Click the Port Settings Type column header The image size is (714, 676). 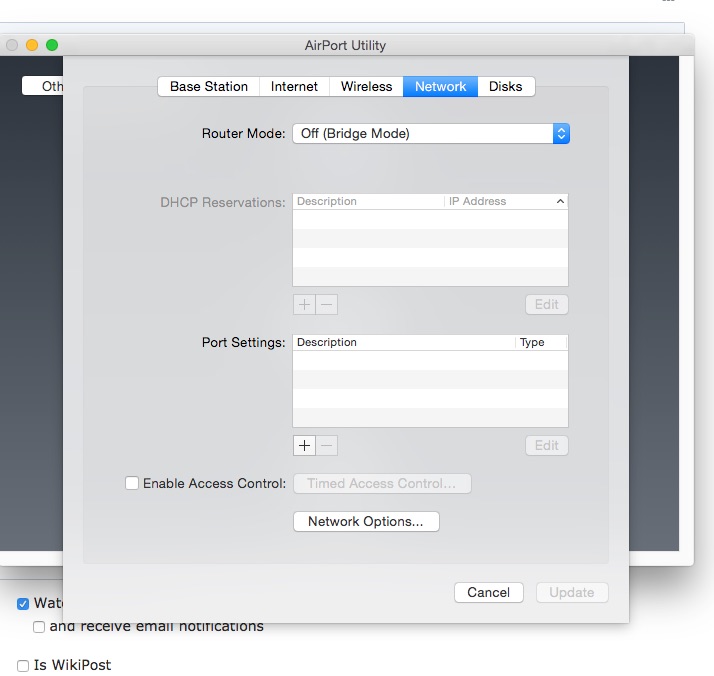click(541, 342)
